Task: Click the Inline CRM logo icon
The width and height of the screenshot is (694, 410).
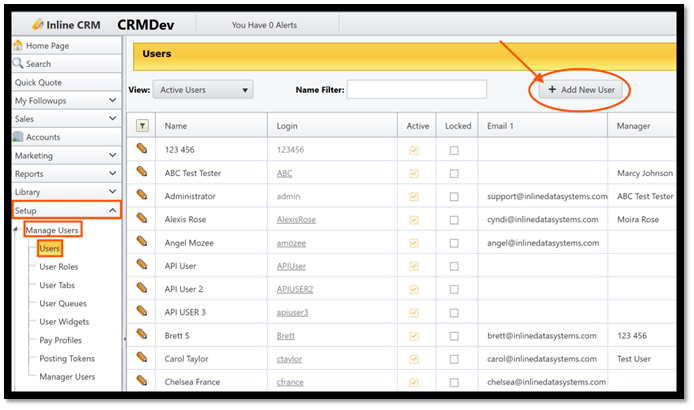Action: [x=38, y=24]
